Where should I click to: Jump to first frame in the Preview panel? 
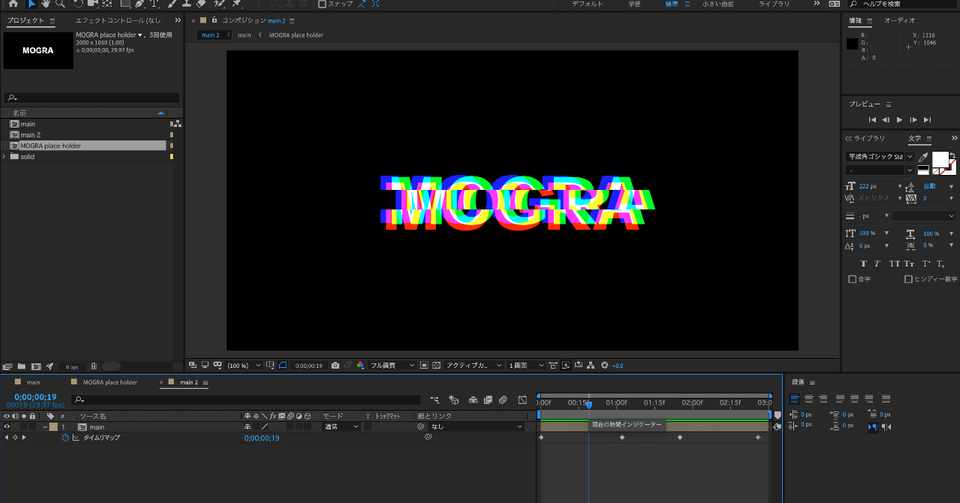click(x=872, y=120)
